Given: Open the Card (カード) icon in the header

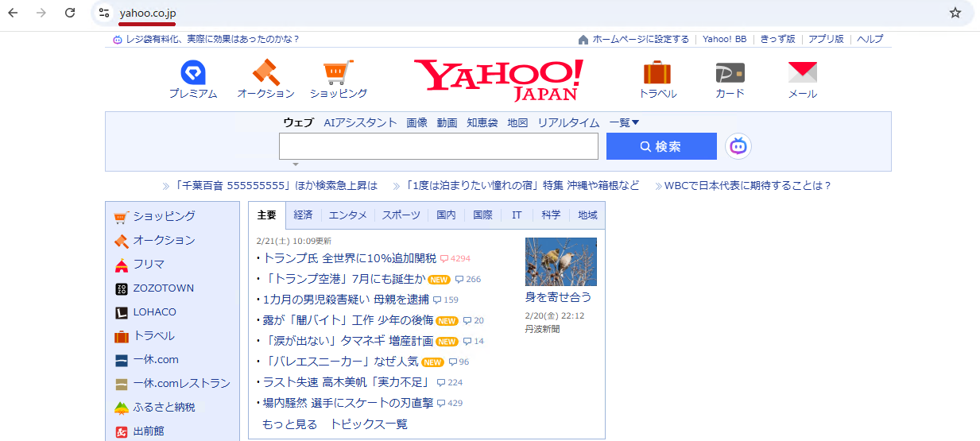Looking at the screenshot, I should 730,73.
